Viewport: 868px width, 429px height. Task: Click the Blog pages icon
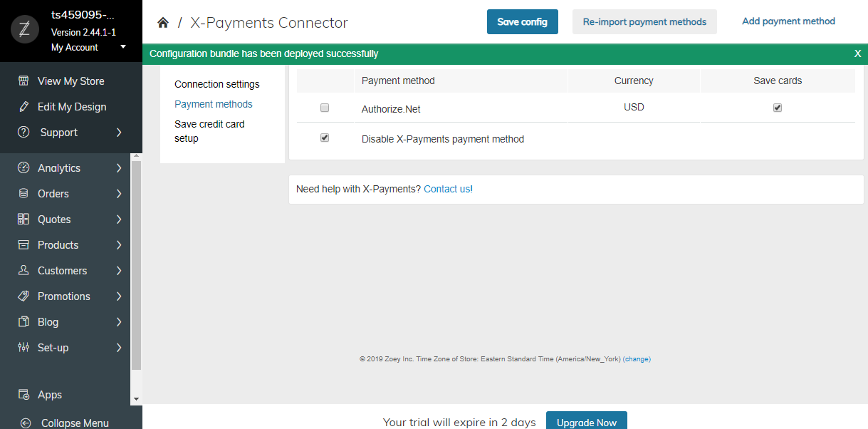[23, 322]
